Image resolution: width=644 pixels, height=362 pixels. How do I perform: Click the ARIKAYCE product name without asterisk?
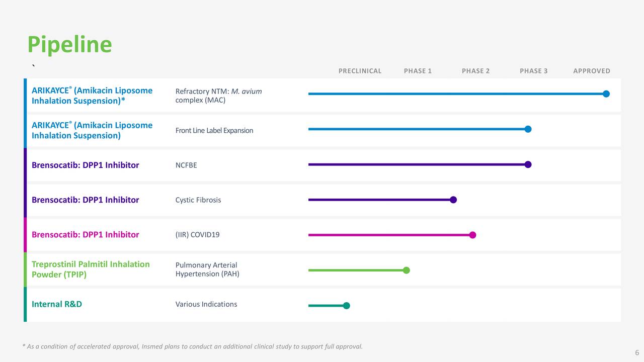point(92,130)
